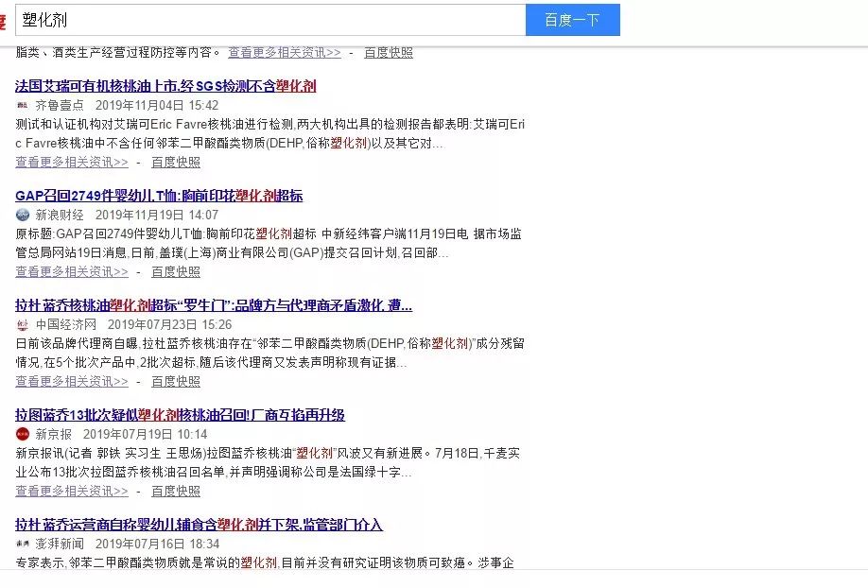This screenshot has width=868, height=588.
Task: Click the 中国经济网 source icon
Action: [23, 325]
